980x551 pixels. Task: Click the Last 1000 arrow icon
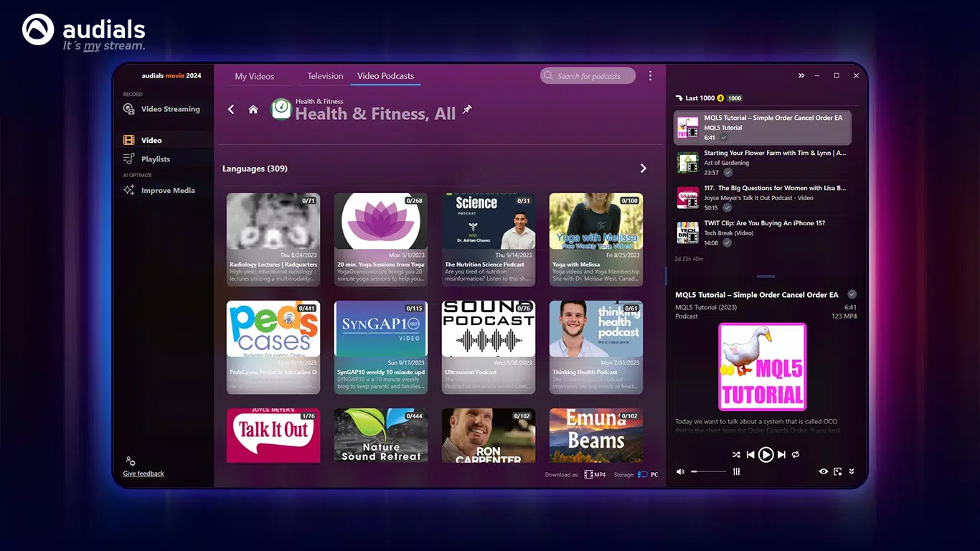pos(679,98)
